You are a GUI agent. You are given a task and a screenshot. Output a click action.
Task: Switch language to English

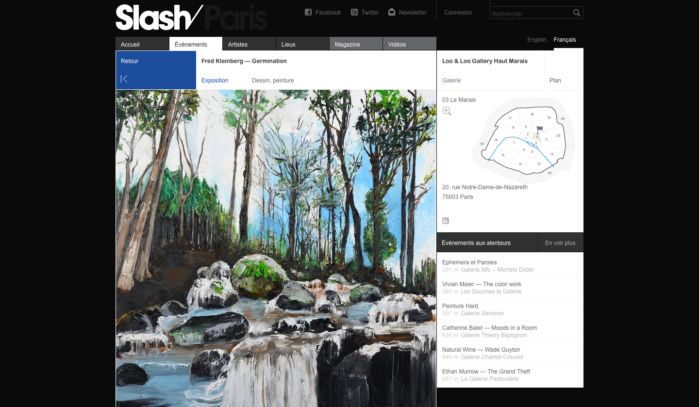pyautogui.click(x=536, y=40)
